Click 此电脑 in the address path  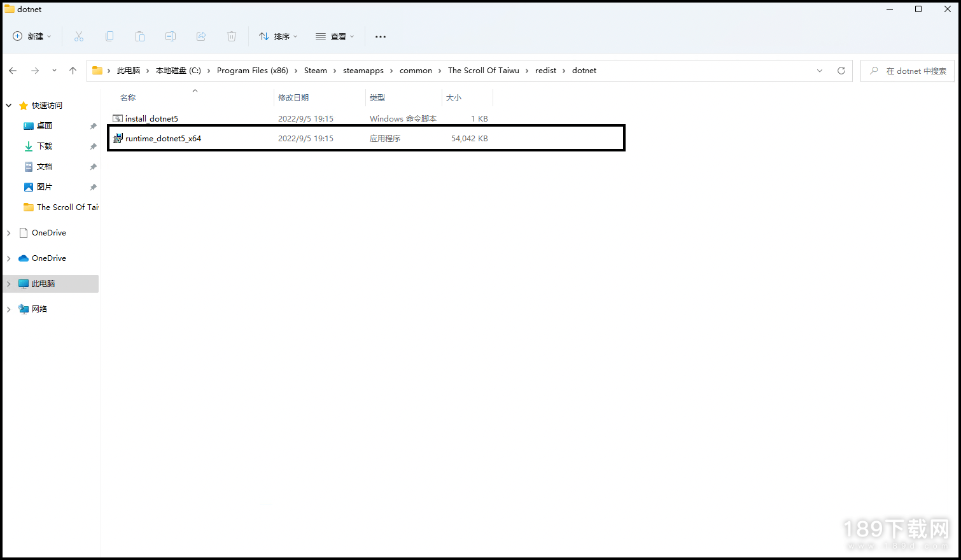(129, 71)
